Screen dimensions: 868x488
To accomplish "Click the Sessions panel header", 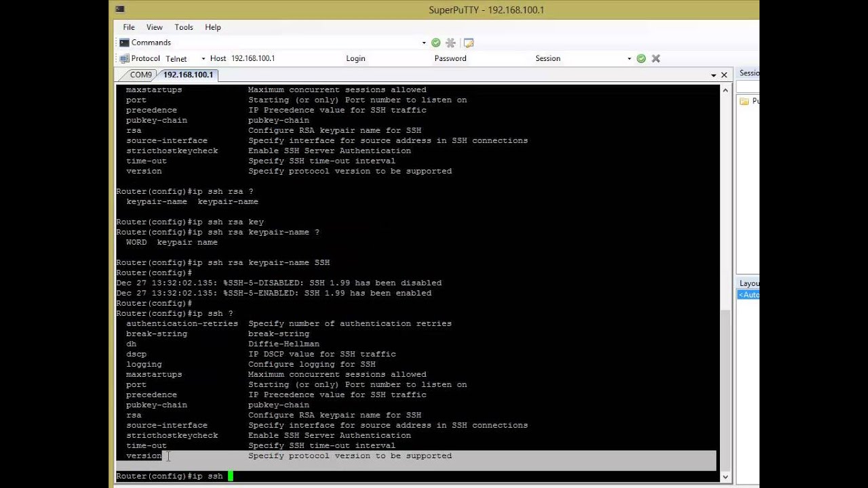I will [x=749, y=73].
